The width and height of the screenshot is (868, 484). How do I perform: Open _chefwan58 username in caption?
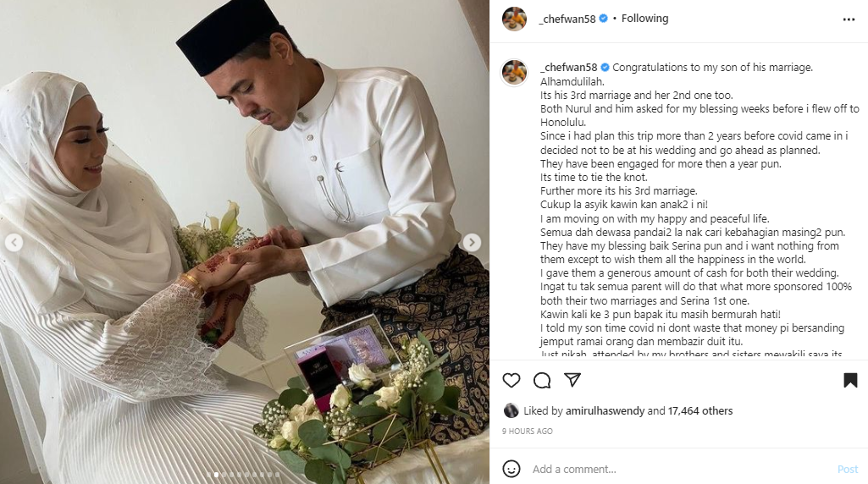(568, 68)
